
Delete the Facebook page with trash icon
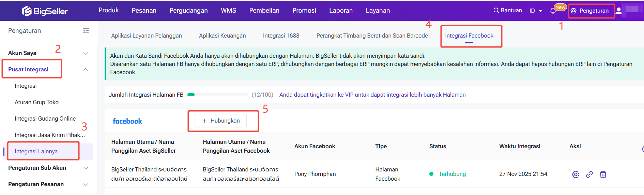click(x=603, y=175)
